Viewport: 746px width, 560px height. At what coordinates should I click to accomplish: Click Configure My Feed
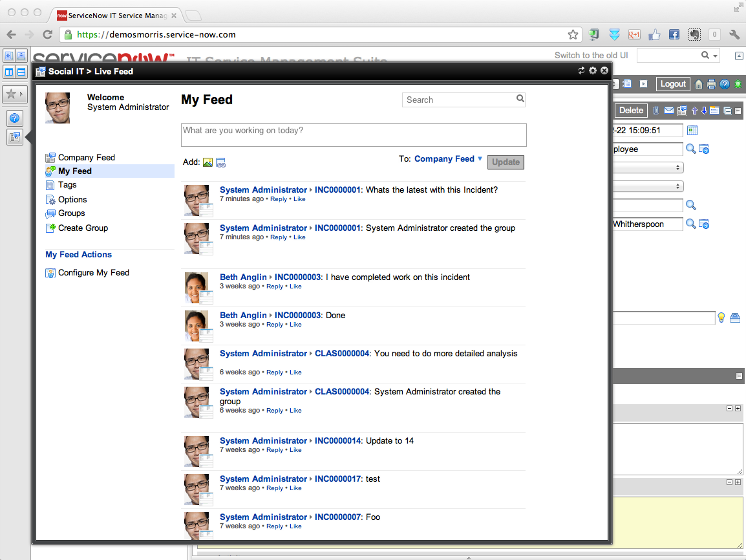[x=93, y=273]
